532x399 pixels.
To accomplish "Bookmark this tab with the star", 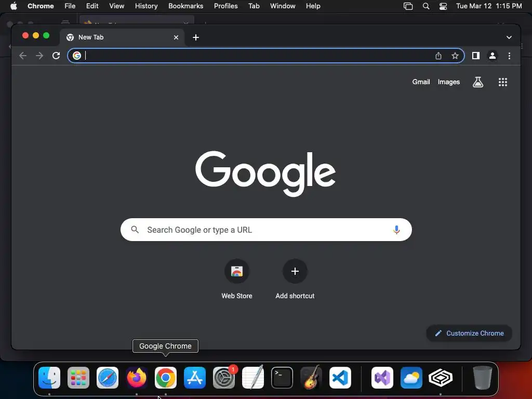I will tap(455, 56).
